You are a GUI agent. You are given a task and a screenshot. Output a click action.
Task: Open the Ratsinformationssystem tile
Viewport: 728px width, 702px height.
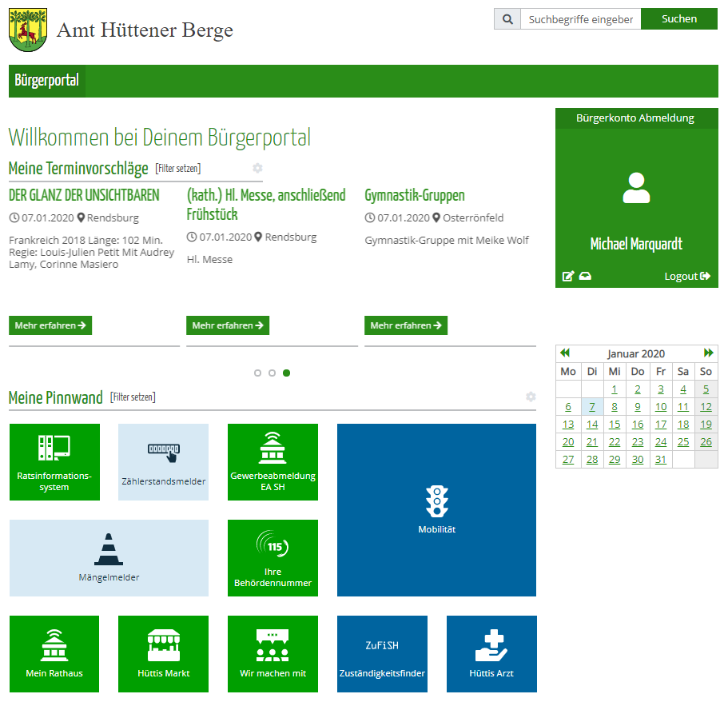pyautogui.click(x=54, y=462)
